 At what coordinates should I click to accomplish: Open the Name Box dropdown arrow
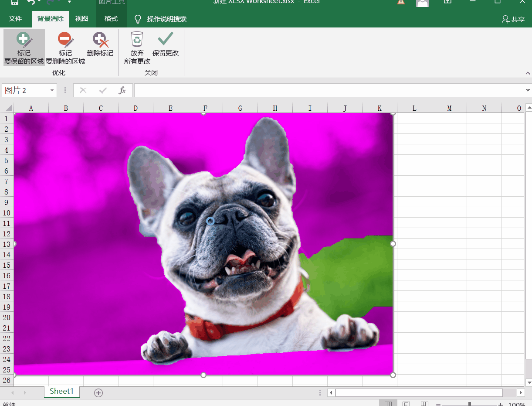[52, 90]
